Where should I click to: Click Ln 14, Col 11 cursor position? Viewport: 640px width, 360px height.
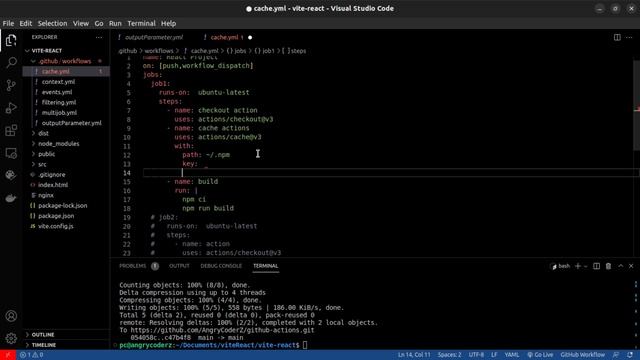(414, 355)
